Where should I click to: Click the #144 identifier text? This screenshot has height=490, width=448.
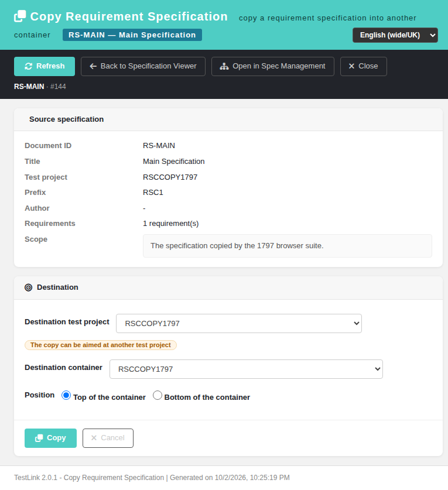(58, 87)
